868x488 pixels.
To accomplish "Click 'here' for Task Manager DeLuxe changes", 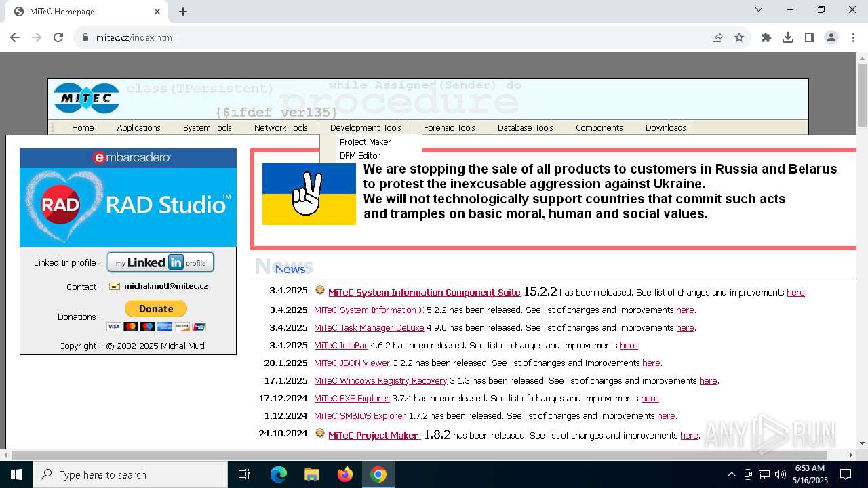I will [685, 327].
